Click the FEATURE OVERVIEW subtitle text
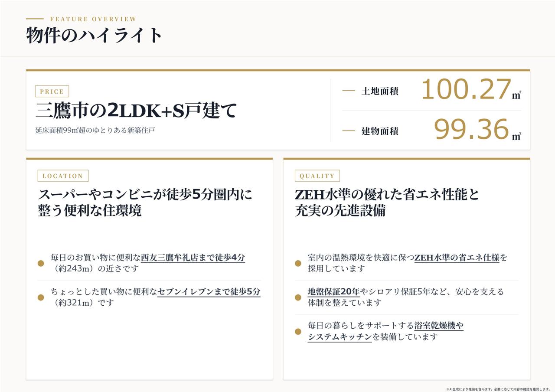This screenshot has height=392, width=555. point(93,19)
